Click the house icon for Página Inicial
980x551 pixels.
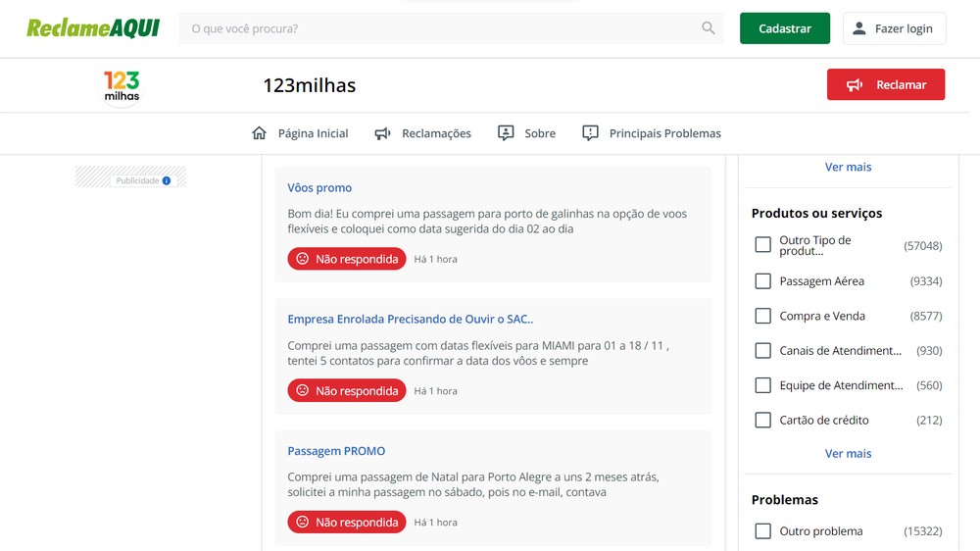[260, 133]
